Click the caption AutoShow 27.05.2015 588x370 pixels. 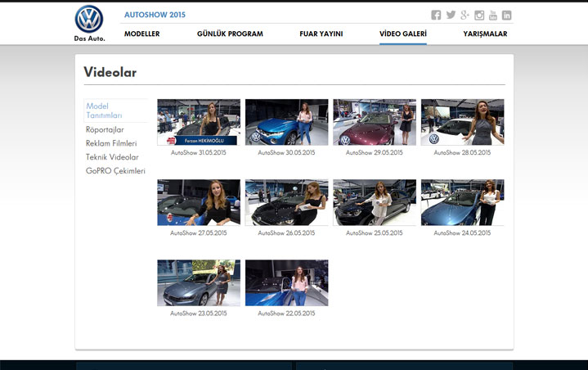(x=199, y=233)
